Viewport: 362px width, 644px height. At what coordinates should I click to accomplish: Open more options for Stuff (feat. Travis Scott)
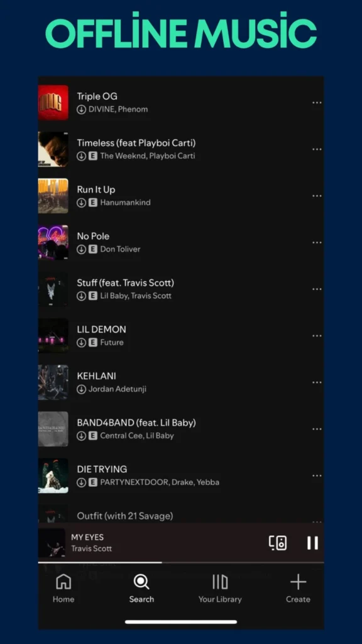317,289
